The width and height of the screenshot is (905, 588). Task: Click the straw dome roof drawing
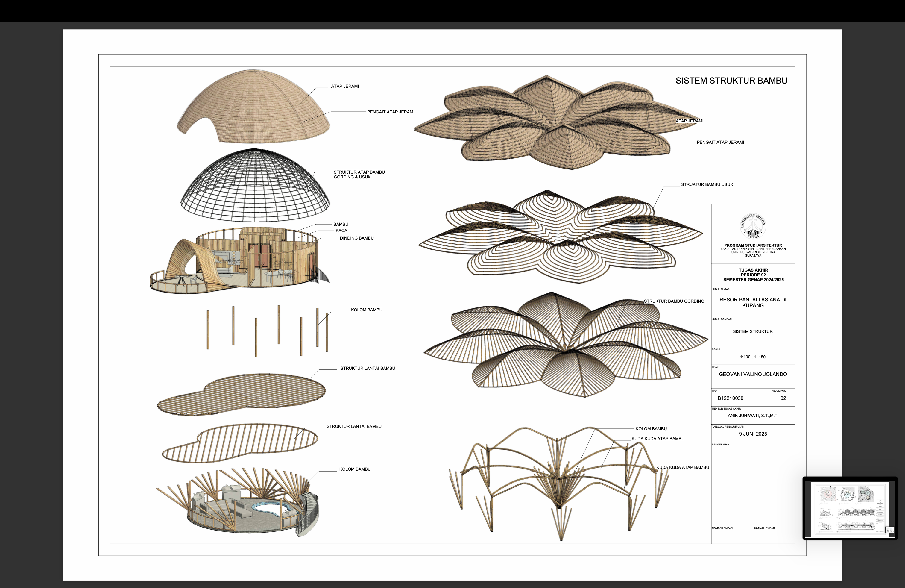253,107
